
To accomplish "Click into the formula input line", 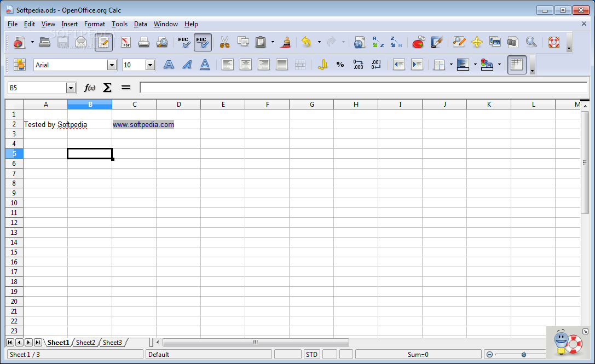I will 363,88.
